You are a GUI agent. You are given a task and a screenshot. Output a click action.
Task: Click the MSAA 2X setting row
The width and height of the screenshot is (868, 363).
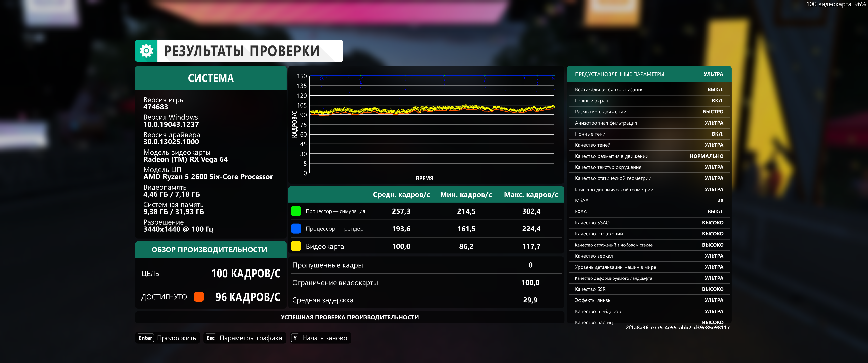[x=649, y=200]
